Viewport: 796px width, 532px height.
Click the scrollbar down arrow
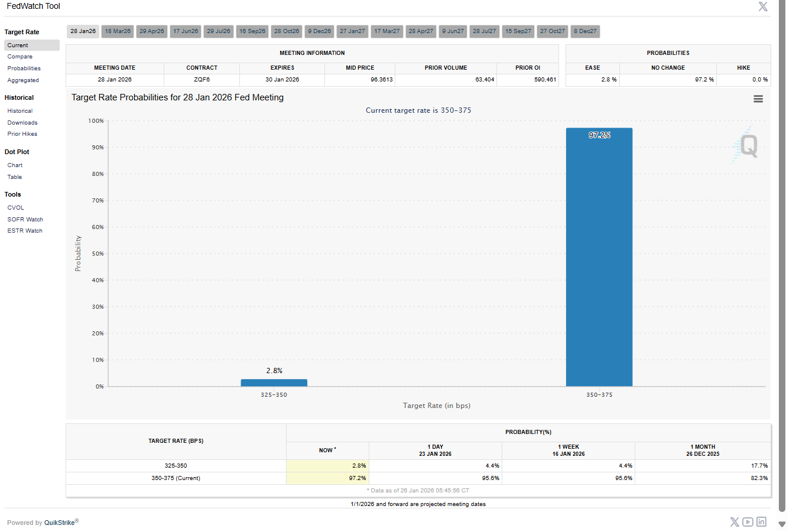point(782,524)
